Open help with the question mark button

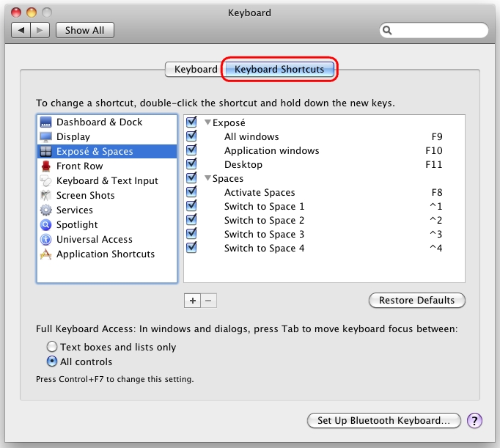coord(474,421)
